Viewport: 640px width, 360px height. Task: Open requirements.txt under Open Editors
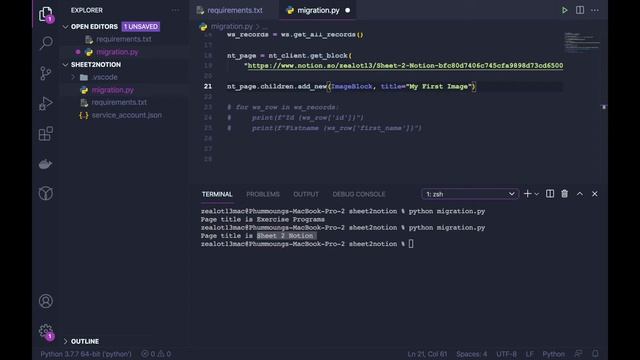[x=124, y=39]
